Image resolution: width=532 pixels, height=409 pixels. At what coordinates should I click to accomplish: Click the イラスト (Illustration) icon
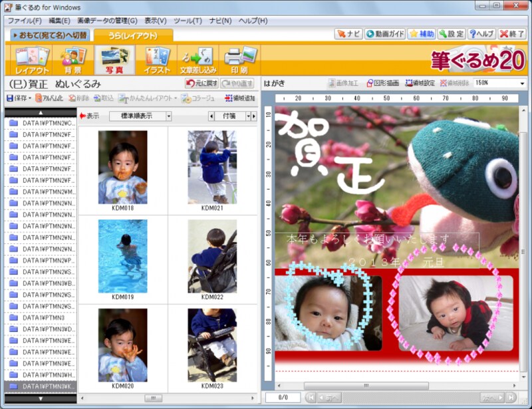157,60
